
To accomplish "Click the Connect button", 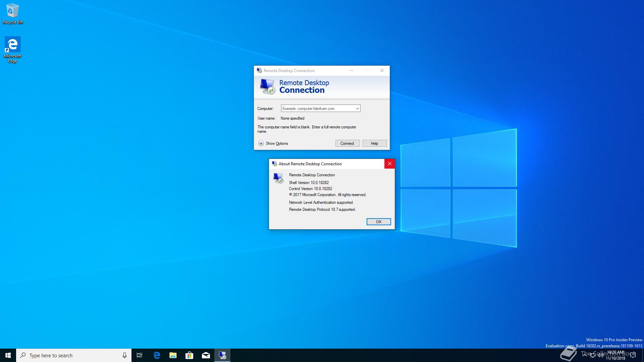I will pos(347,143).
